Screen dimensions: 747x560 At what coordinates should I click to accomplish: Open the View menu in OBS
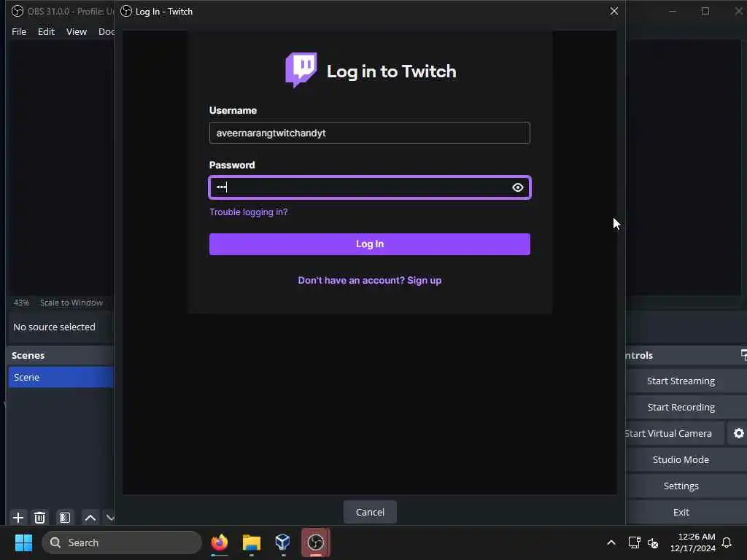[x=76, y=31]
